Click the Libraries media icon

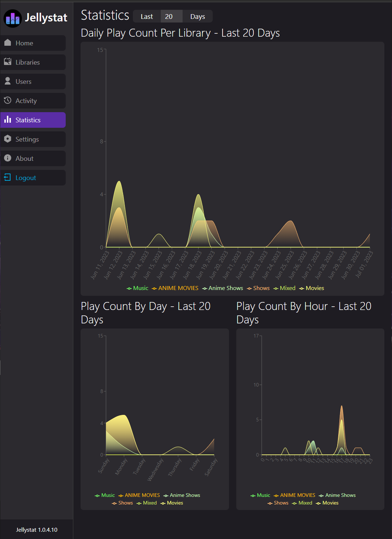pos(8,62)
